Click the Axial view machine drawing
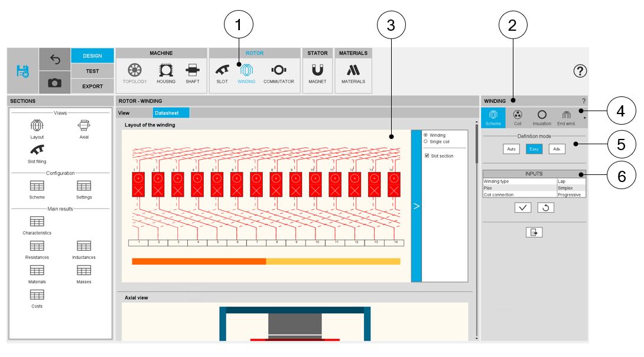This screenshot has height=357, width=644. [x=295, y=323]
